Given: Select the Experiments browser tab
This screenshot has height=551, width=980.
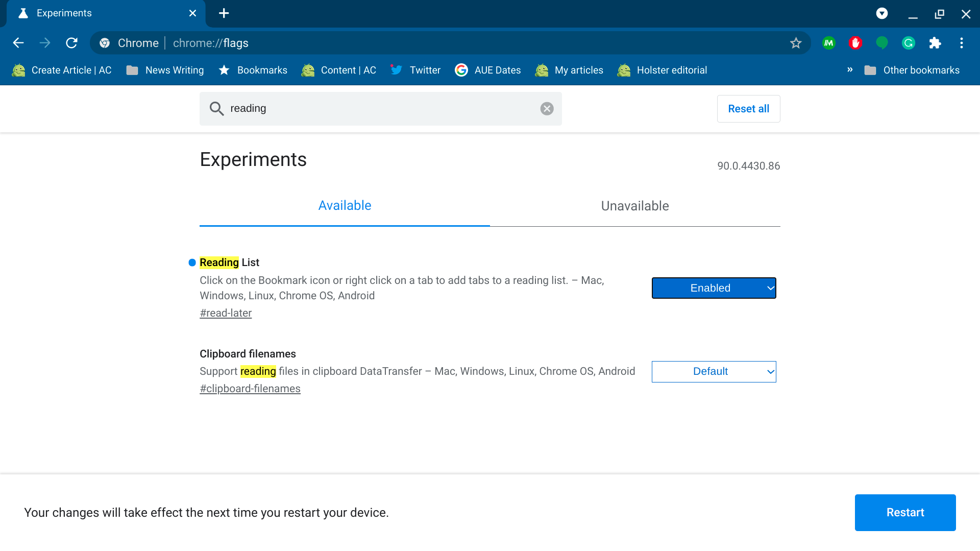Looking at the screenshot, I should (x=106, y=14).
